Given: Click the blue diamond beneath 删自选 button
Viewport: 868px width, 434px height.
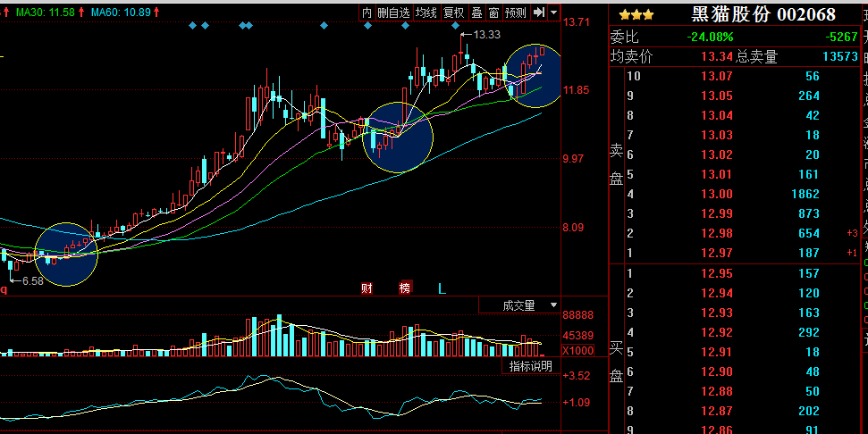Looking at the screenshot, I should 405,25.
